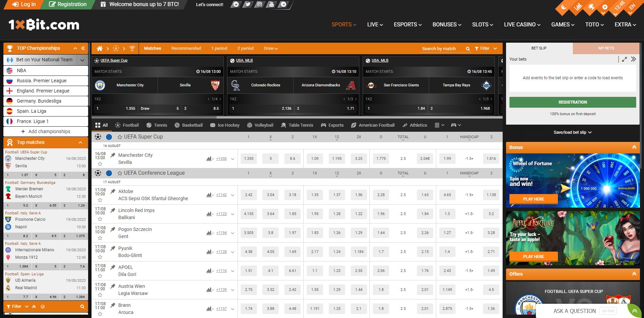This screenshot has width=644, height=318.
Task: Click the football breadcrumb icon
Action: 116,48
